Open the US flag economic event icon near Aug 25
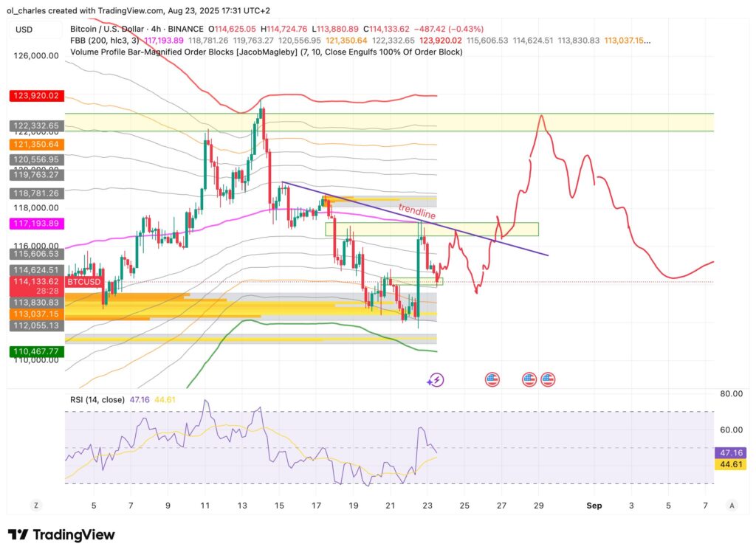Image resolution: width=756 pixels, height=555 pixels. pos(491,379)
